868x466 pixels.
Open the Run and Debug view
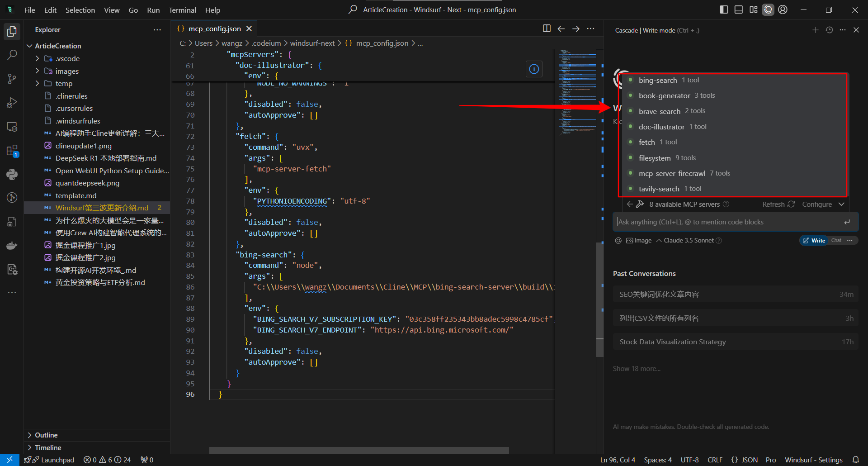(12, 103)
